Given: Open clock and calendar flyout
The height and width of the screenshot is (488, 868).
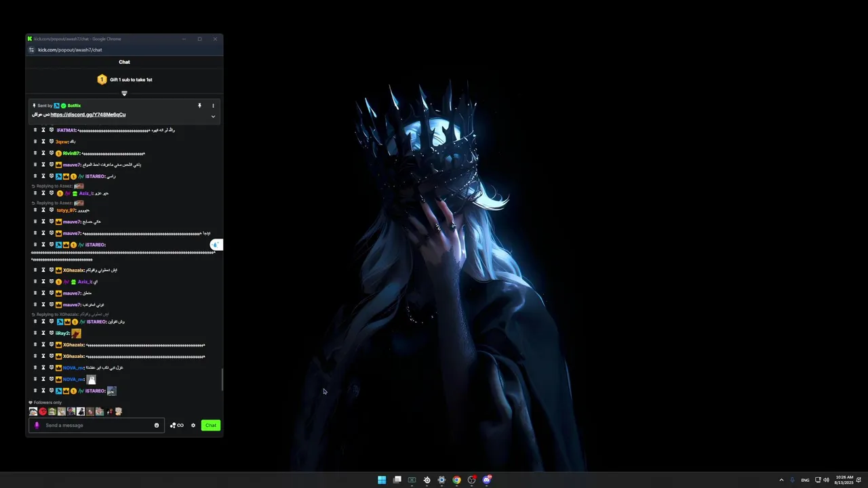Looking at the screenshot, I should (x=844, y=480).
